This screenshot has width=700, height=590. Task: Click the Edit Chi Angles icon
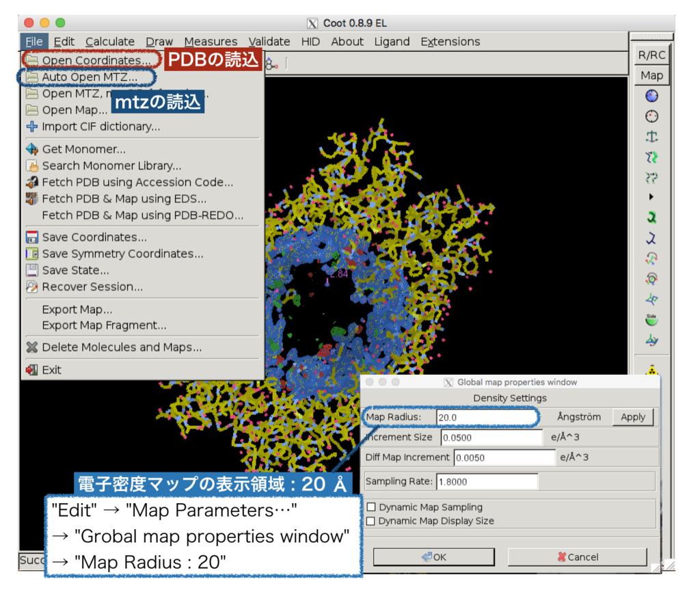pos(651,258)
